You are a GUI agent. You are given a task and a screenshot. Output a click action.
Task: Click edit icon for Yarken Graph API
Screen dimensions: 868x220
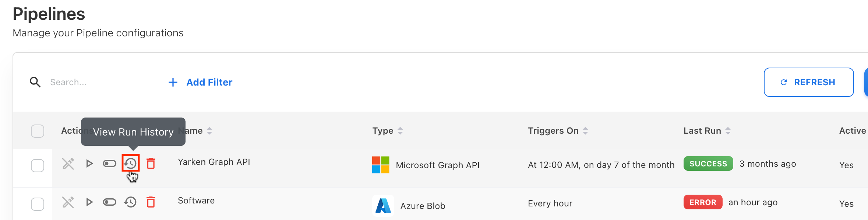coord(68,163)
